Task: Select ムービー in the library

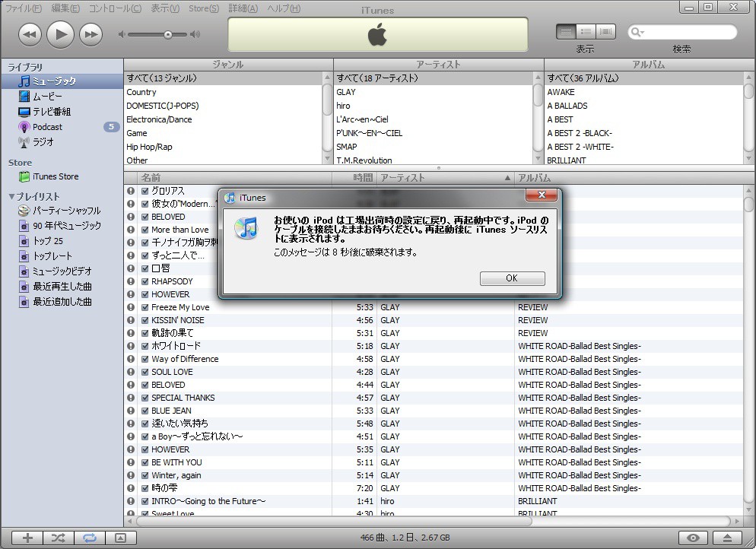Action: (x=62, y=97)
